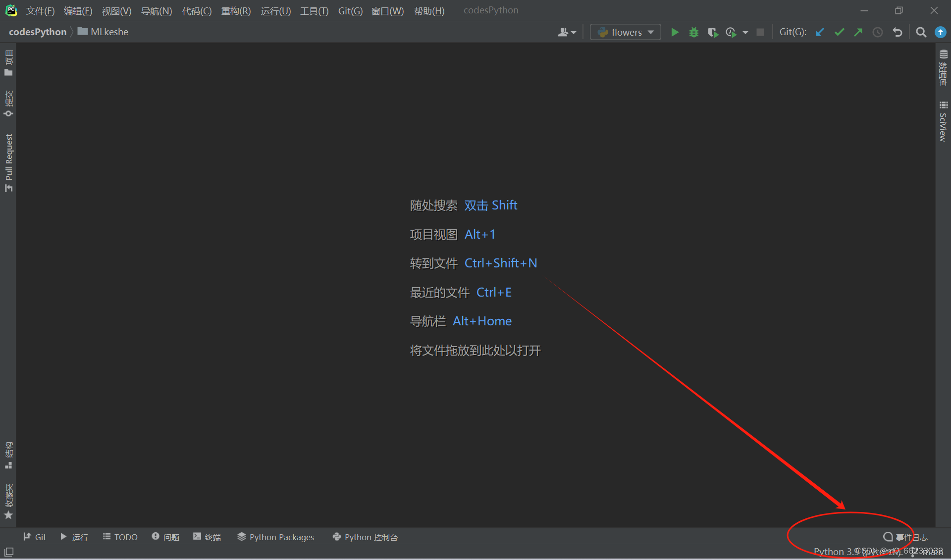Expand the profiler run options arrow
Viewport: 951px width, 560px height.
click(x=745, y=32)
